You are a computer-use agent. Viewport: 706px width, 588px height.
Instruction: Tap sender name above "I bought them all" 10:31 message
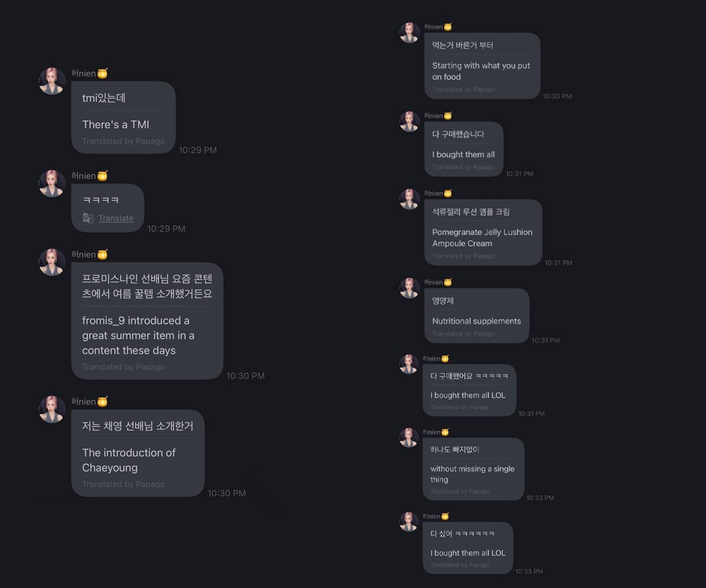[x=433, y=115]
